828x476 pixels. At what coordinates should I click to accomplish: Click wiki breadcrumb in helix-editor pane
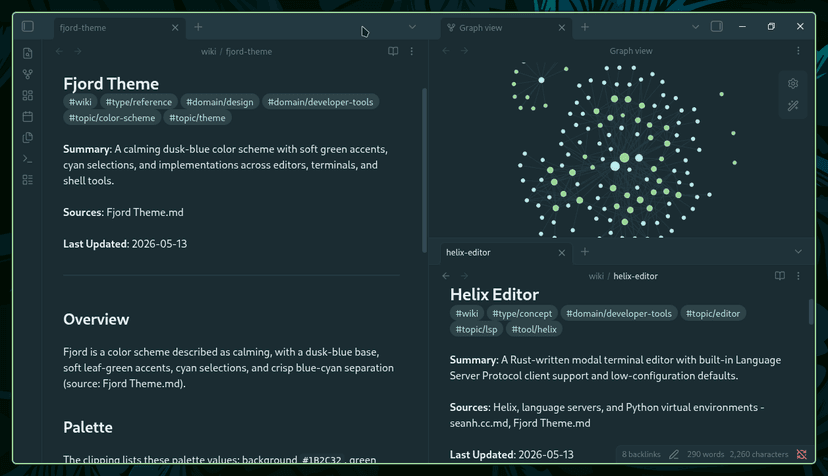(x=596, y=276)
